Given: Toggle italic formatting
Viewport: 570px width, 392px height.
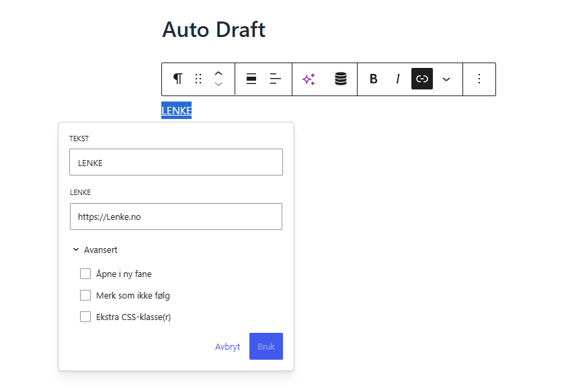Looking at the screenshot, I should [398, 79].
